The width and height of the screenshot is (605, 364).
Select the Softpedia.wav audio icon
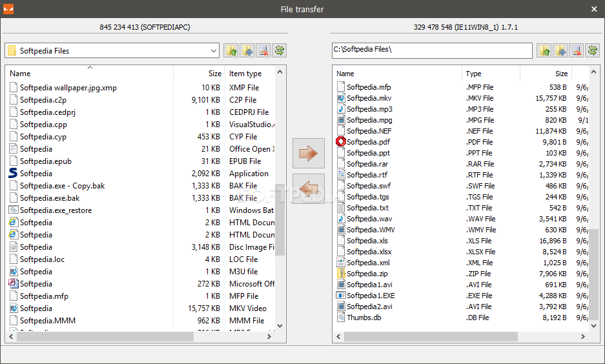[x=341, y=219]
